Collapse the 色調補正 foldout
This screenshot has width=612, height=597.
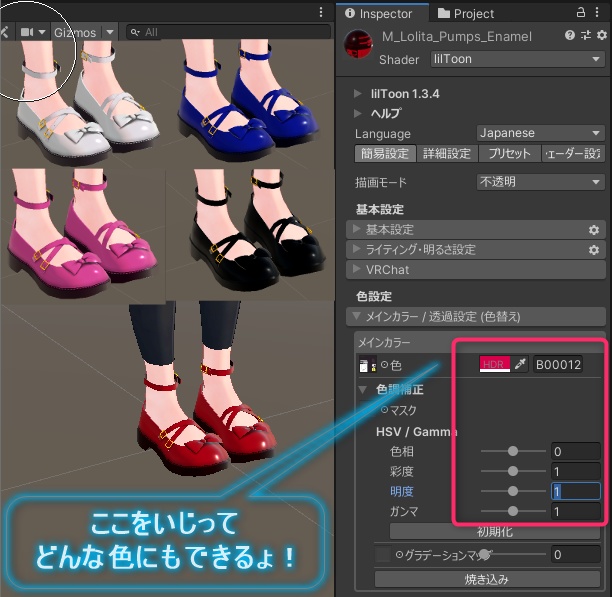click(363, 390)
